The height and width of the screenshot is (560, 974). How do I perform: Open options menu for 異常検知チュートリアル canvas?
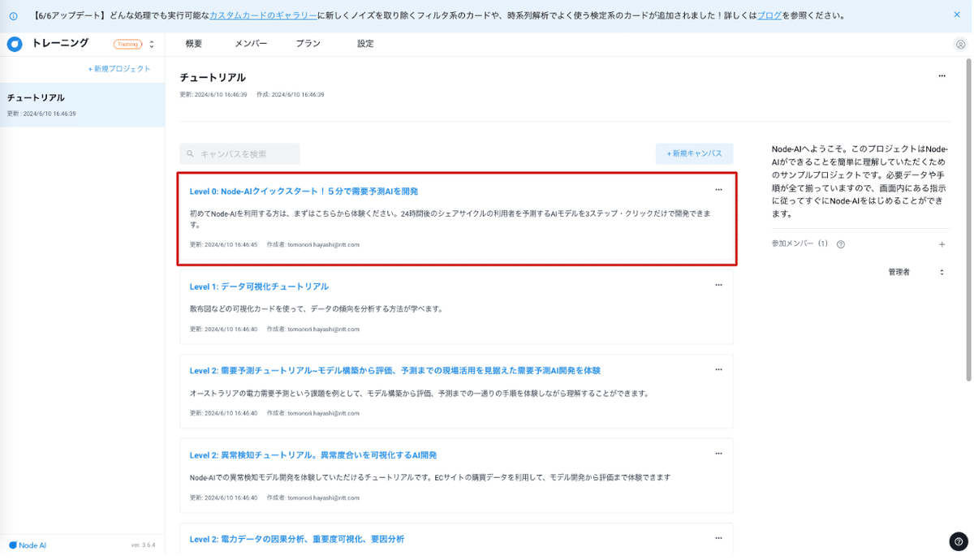click(718, 454)
